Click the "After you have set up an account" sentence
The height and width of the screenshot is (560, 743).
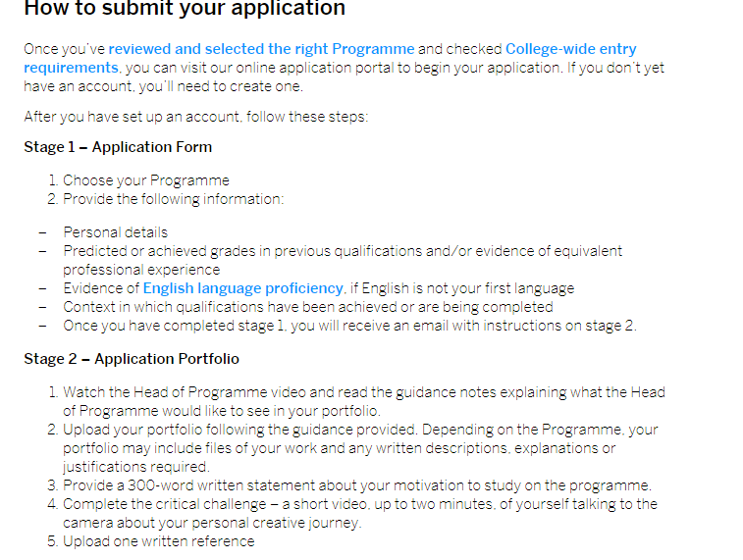196,117
